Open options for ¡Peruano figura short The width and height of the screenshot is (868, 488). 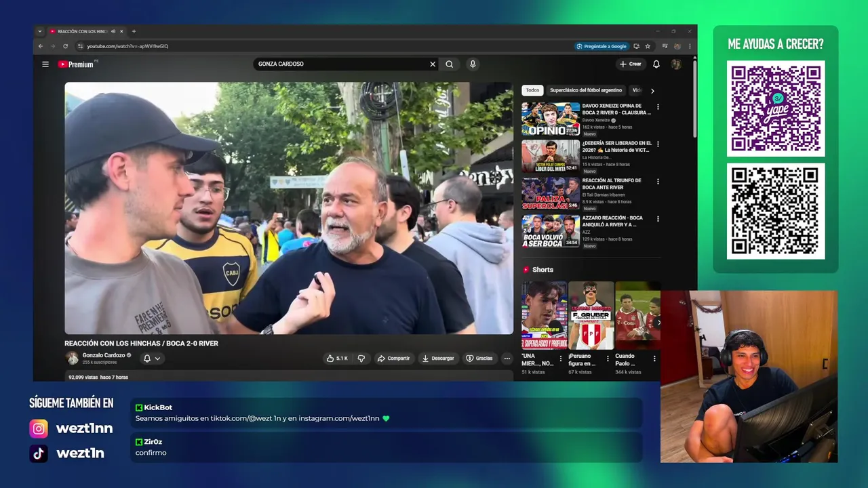(x=608, y=359)
